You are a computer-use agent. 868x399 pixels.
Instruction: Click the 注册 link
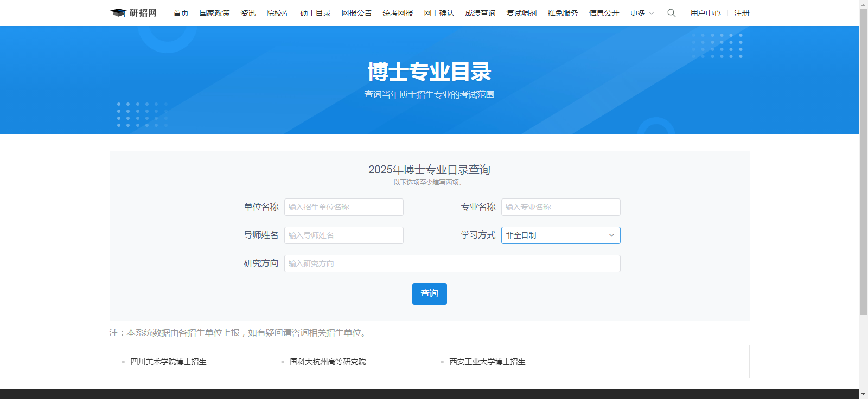pyautogui.click(x=742, y=13)
